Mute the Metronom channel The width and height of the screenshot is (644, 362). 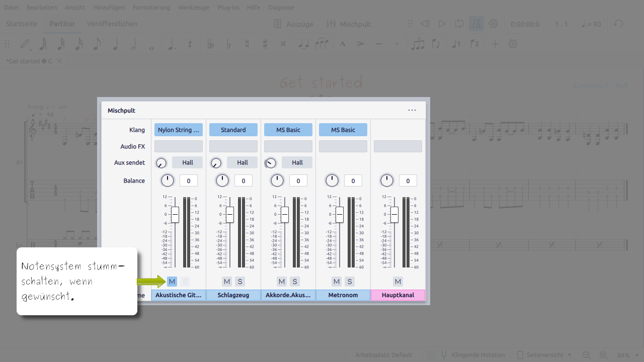[x=337, y=282]
